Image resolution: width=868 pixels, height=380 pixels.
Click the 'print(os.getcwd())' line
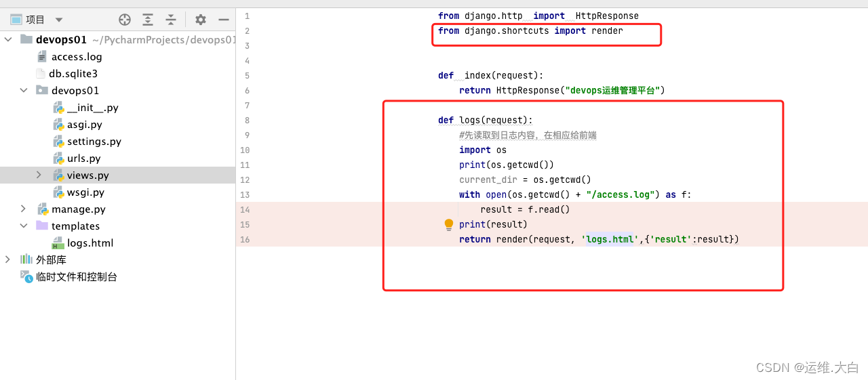tap(507, 165)
